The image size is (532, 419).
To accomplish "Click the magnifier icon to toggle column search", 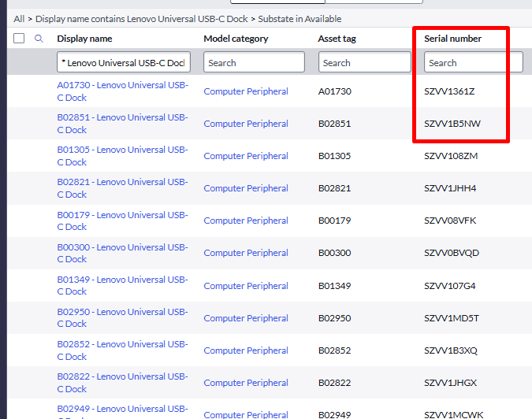I will coord(39,39).
